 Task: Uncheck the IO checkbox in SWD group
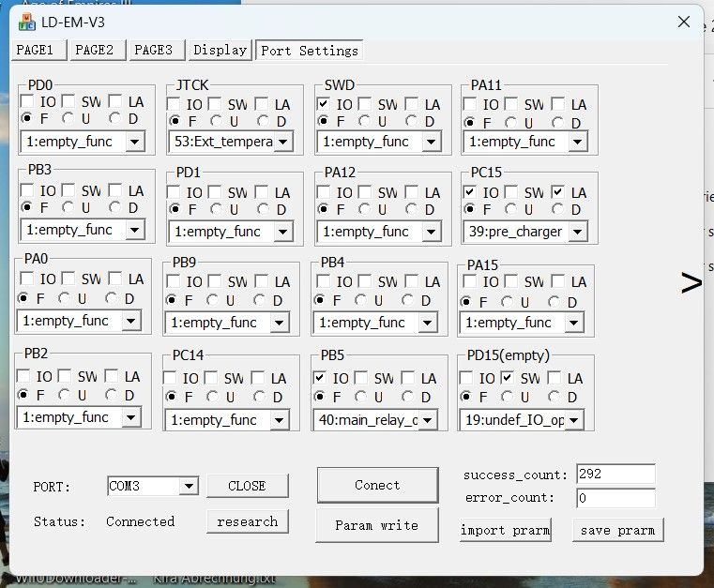tap(325, 104)
